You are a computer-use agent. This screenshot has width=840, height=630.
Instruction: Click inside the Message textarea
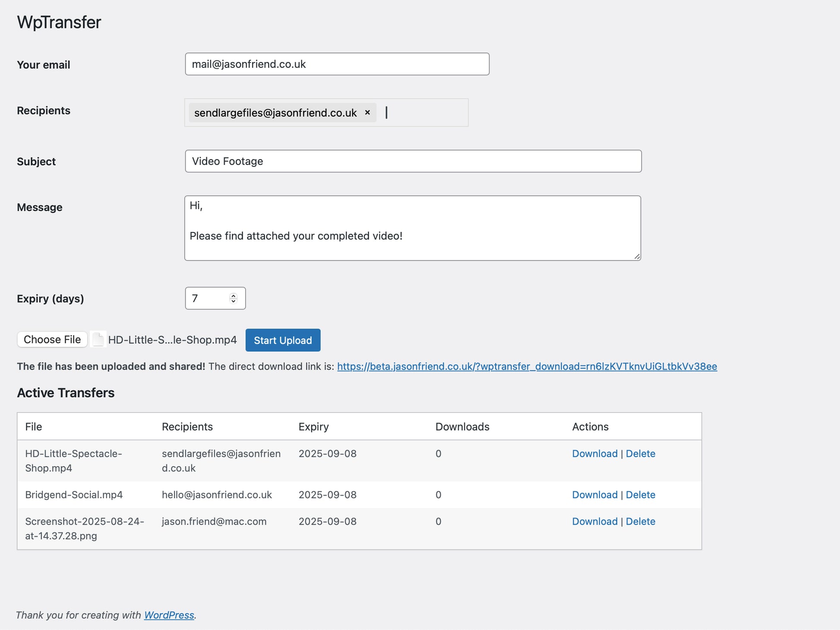(x=412, y=228)
